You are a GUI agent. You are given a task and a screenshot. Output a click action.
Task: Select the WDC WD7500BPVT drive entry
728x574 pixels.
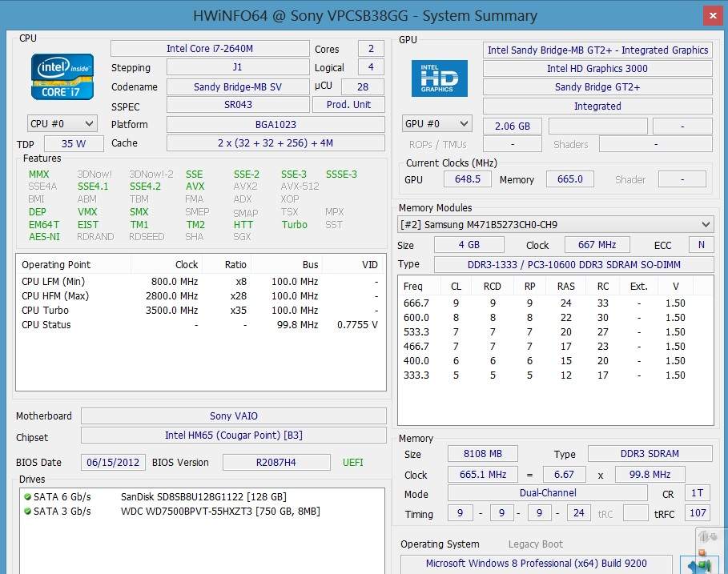pos(220,512)
